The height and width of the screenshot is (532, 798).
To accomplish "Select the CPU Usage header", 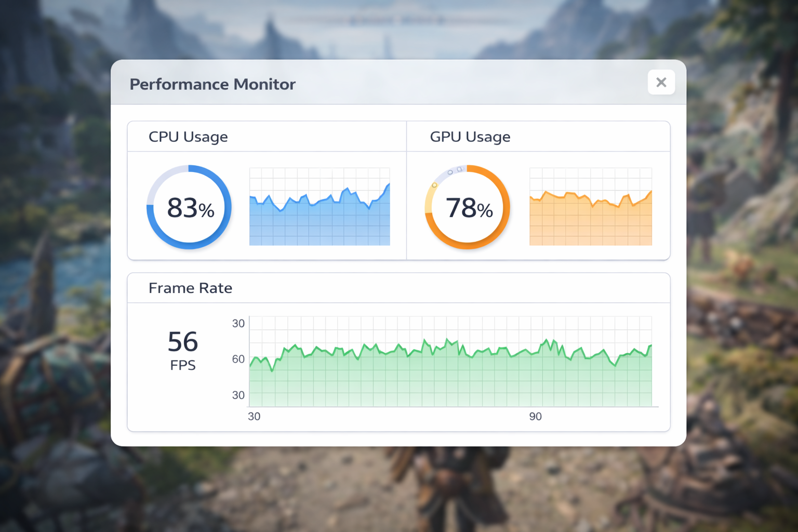I will pyautogui.click(x=188, y=137).
